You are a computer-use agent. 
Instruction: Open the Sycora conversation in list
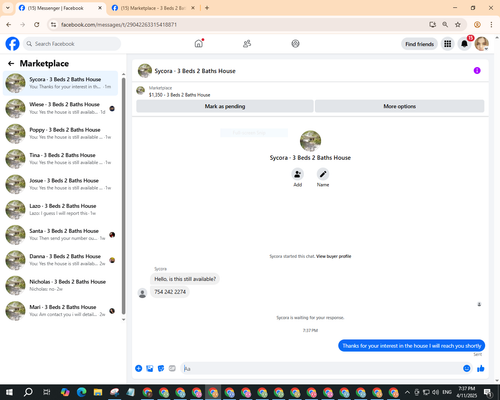(x=60, y=83)
